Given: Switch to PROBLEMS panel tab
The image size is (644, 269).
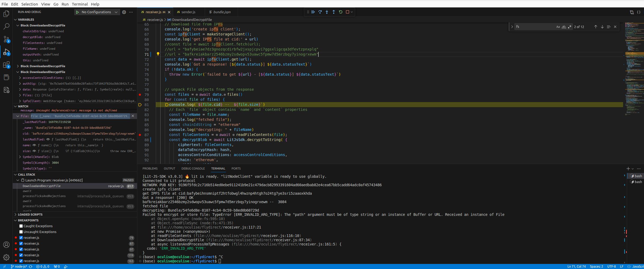Looking at the screenshot, I should (x=150, y=168).
